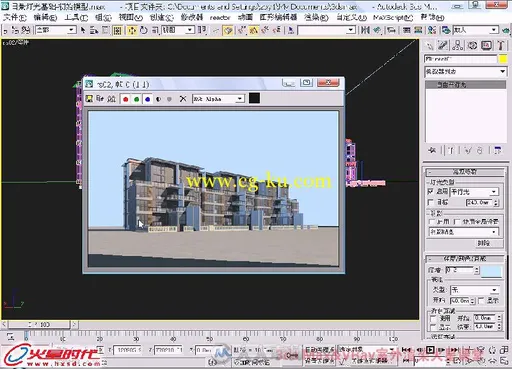Activate Select and Move tool

tap(132, 30)
